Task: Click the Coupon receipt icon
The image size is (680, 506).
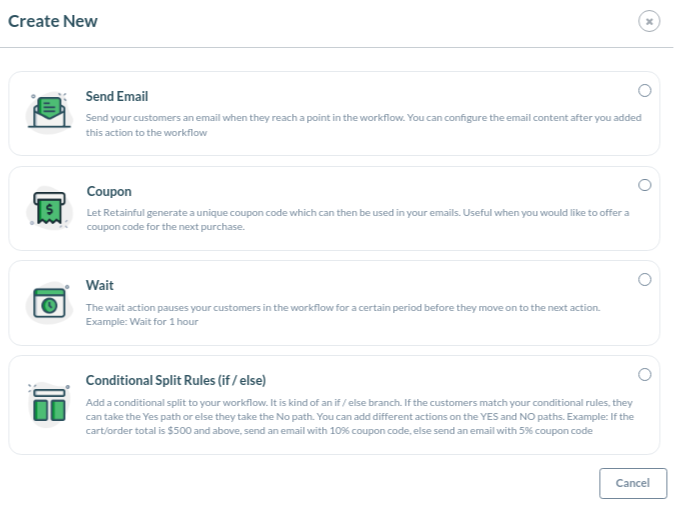Action: coord(49,209)
